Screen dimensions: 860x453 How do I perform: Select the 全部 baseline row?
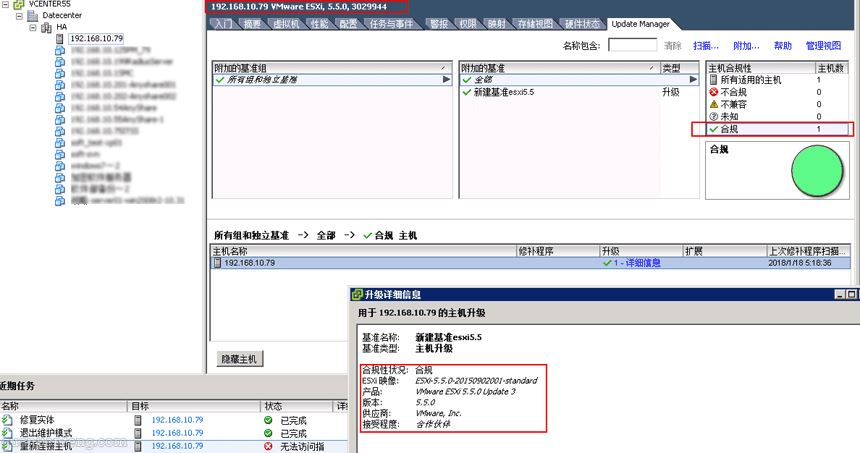[579, 80]
